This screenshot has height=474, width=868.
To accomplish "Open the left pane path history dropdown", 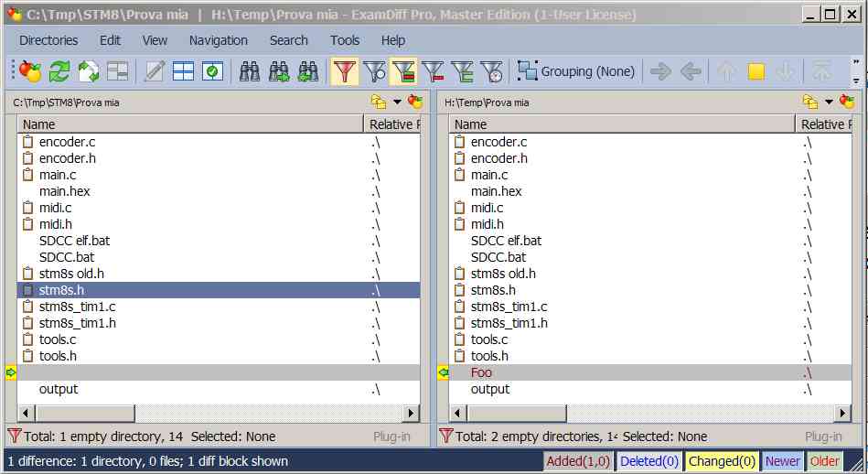I will (397, 102).
